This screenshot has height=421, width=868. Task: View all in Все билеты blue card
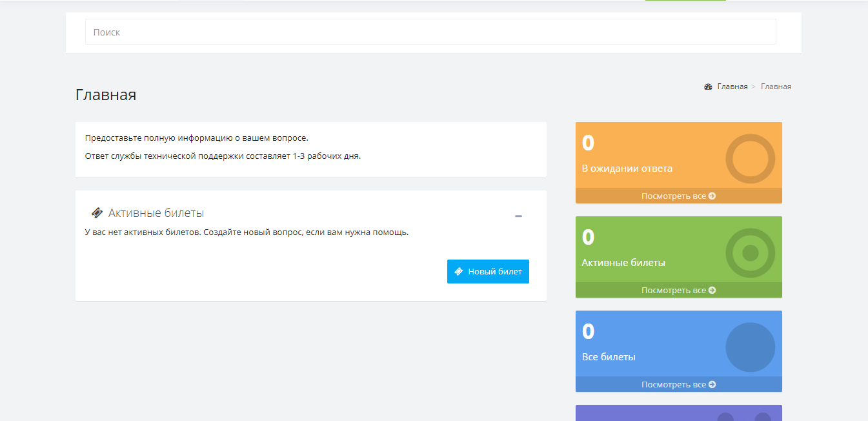click(679, 384)
